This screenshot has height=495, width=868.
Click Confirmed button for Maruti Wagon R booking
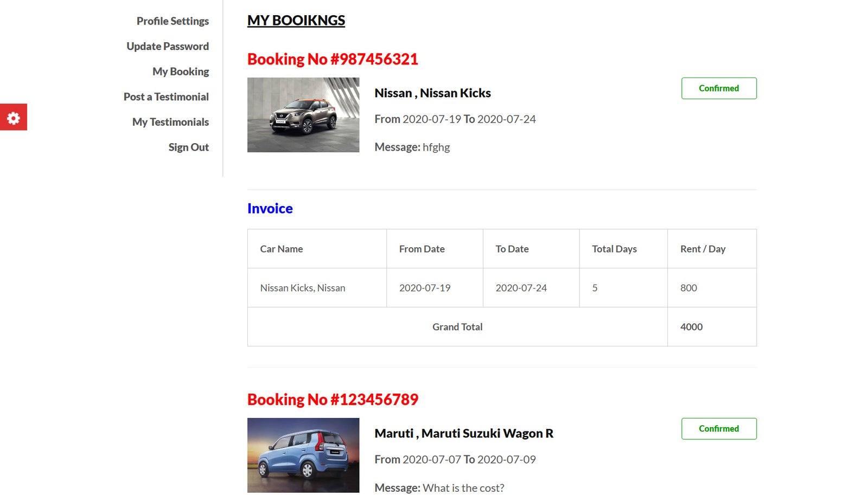719,429
